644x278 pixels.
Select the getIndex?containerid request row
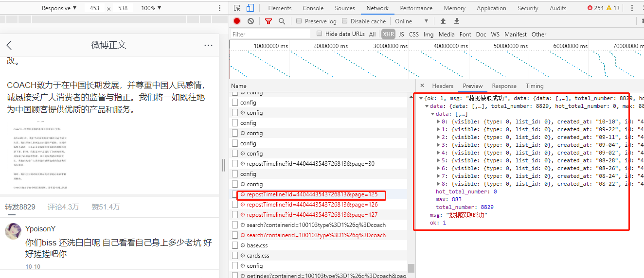[319, 276]
